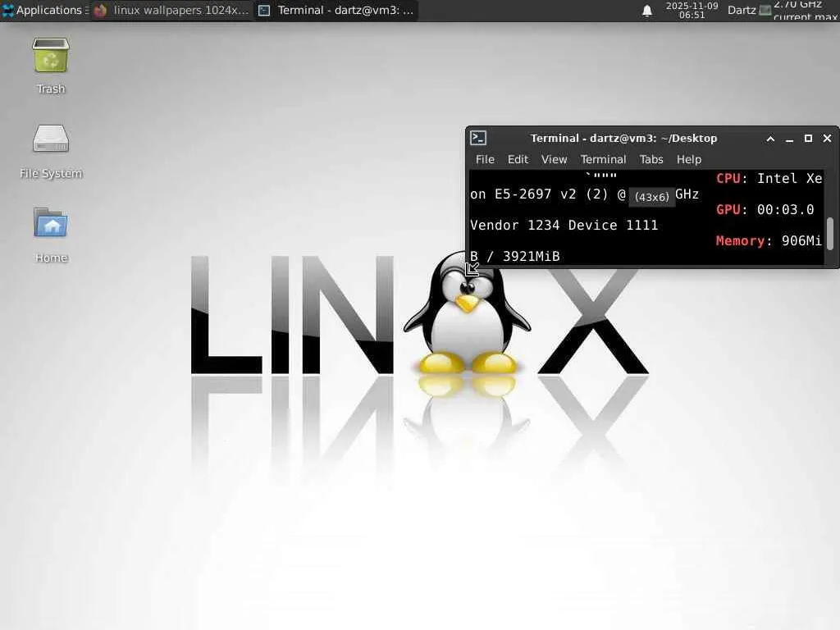The image size is (840, 630).
Task: Click the text 'Vendor 1234 Device 1111'
Action: coord(564,225)
